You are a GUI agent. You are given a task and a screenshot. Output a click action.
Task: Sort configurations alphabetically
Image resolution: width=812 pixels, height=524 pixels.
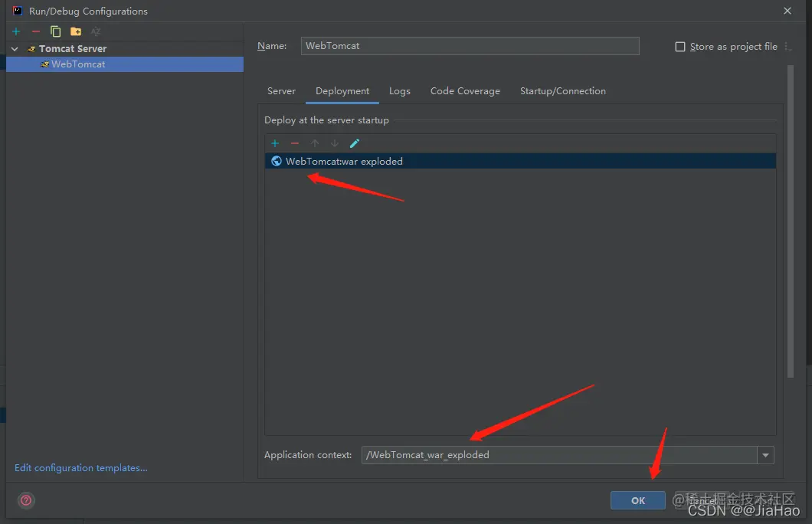[x=96, y=31]
